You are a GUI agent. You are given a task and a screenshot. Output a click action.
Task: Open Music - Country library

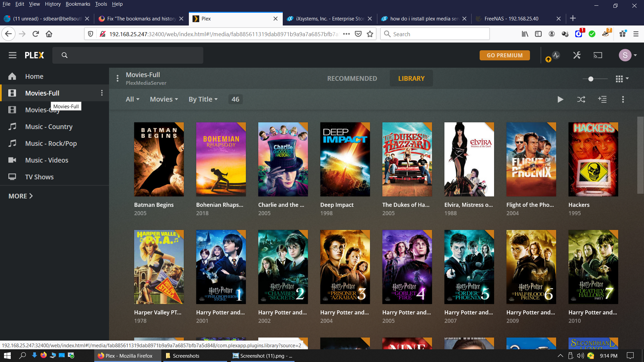pos(49,127)
